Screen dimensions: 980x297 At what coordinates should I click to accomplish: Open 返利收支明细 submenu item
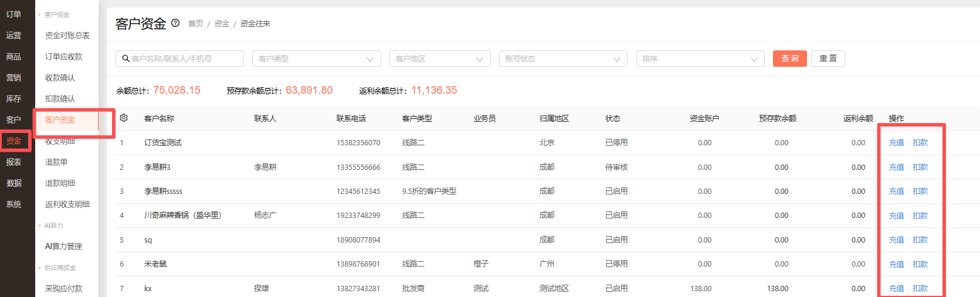pos(67,204)
